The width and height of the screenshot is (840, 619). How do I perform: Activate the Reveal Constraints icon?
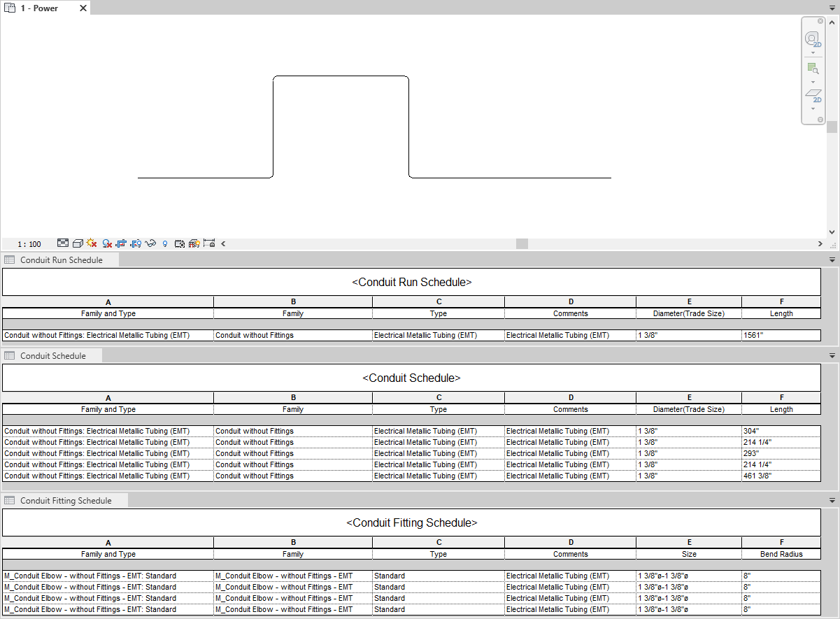(209, 243)
